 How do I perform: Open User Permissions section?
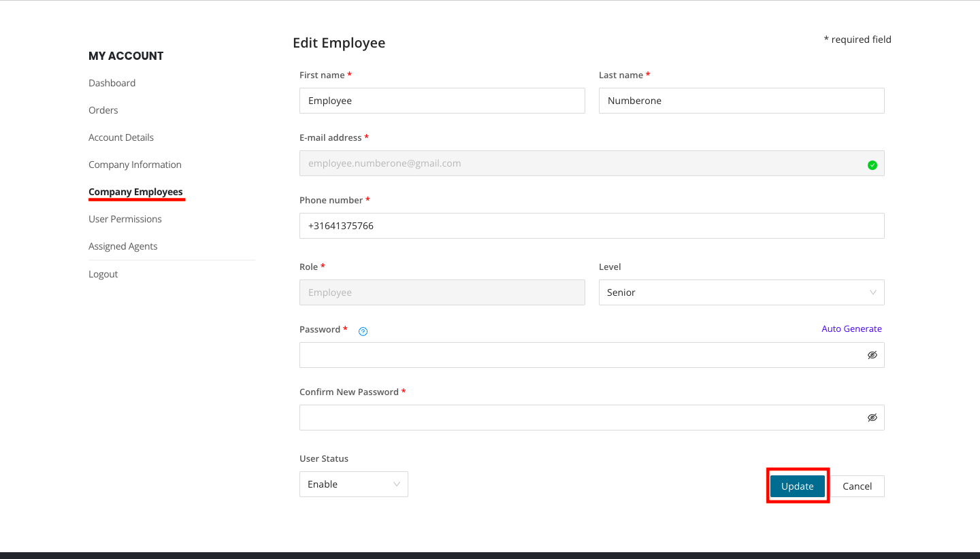[125, 219]
